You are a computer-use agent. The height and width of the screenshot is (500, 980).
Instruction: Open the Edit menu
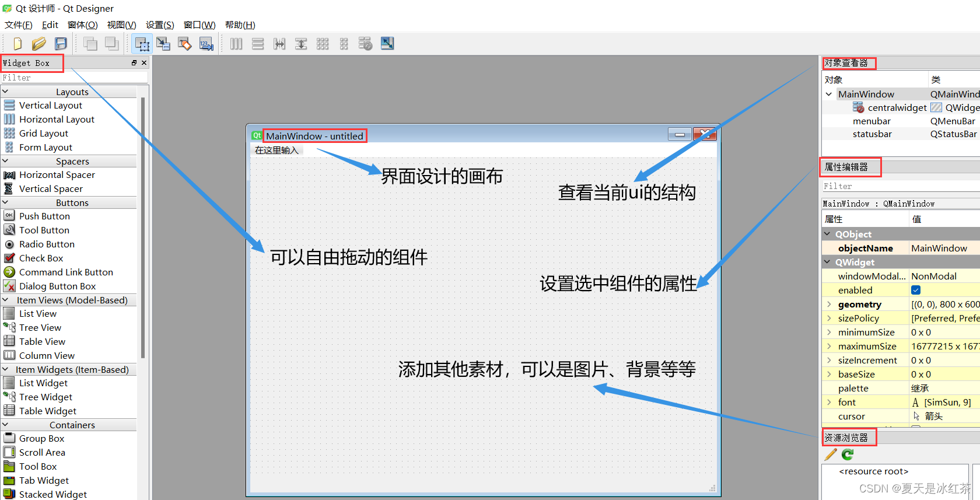pos(50,25)
